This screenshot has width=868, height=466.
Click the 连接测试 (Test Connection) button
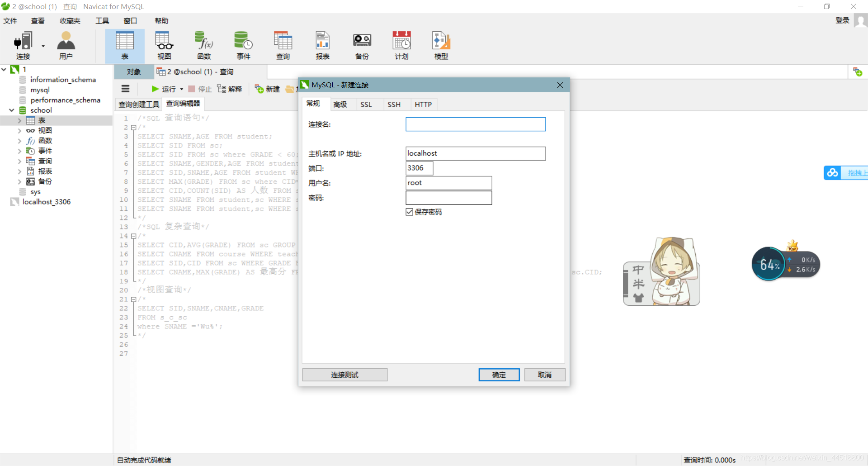click(x=344, y=375)
